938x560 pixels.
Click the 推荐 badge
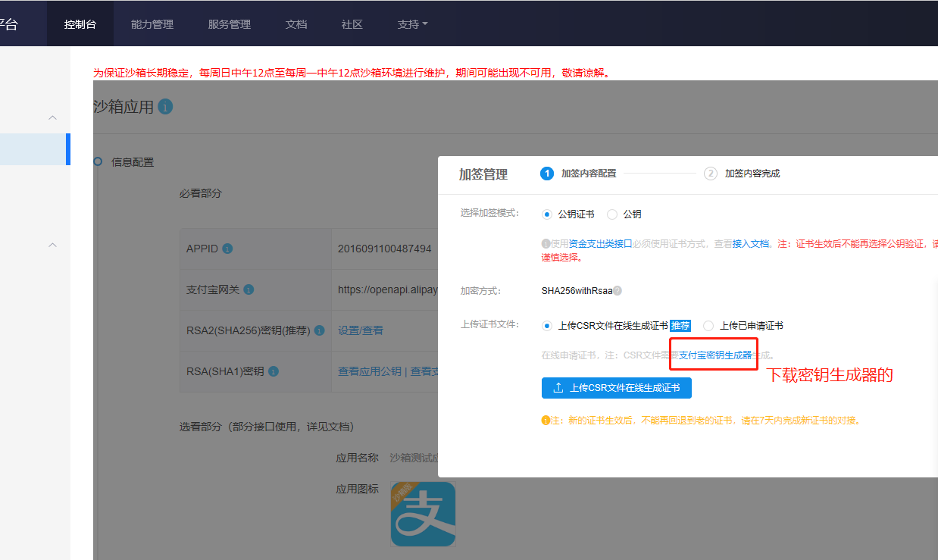(680, 326)
